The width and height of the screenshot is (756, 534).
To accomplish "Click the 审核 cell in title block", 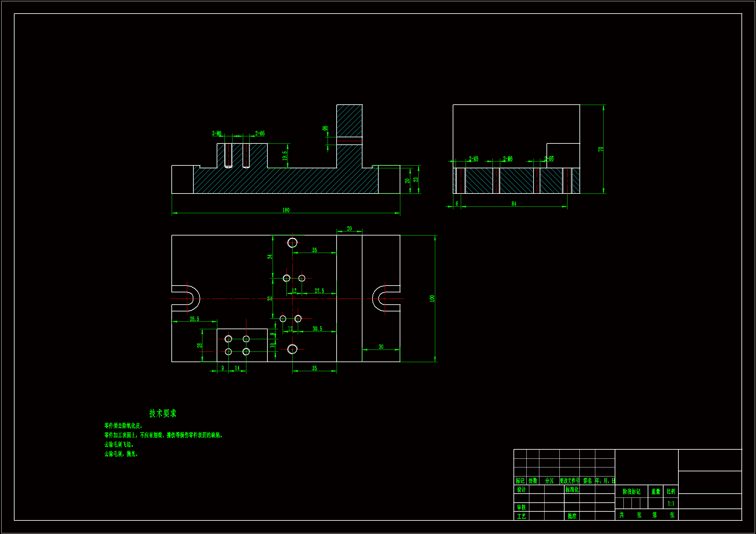I will [521, 508].
